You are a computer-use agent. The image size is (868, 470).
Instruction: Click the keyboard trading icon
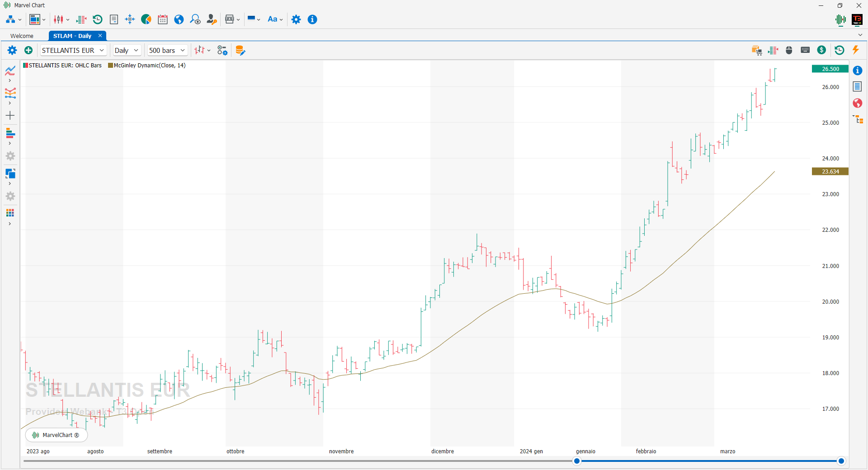(805, 50)
